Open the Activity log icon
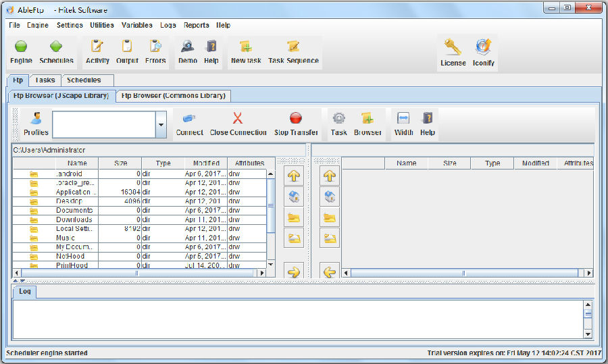 (97, 46)
